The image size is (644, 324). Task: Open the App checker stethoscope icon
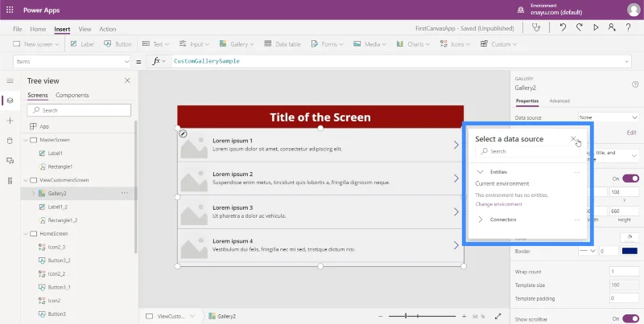(x=536, y=27)
